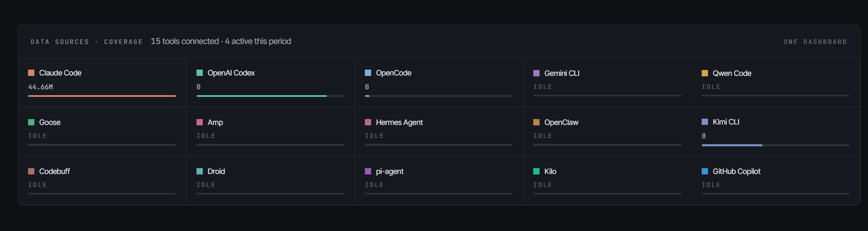This screenshot has width=868, height=231.
Task: Click the blue GitHub Copilot color square
Action: pos(705,171)
